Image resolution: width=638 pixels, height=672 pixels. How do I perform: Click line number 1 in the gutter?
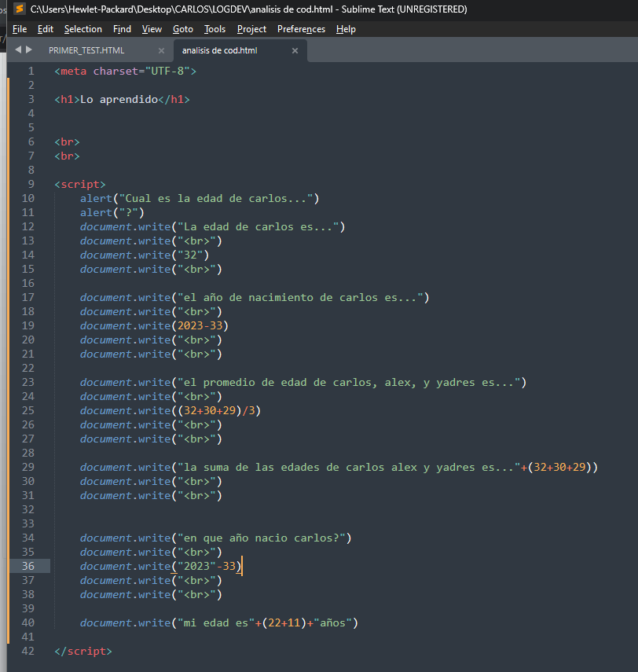[x=31, y=72]
